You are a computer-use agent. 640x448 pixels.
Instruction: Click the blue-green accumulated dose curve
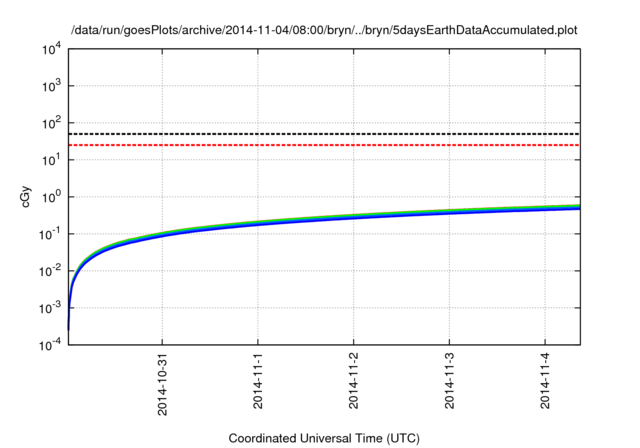coord(324,219)
